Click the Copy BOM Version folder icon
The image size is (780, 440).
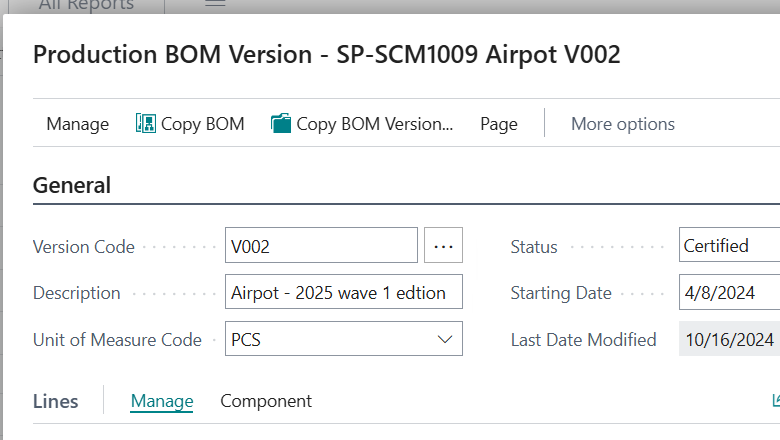tap(281, 123)
